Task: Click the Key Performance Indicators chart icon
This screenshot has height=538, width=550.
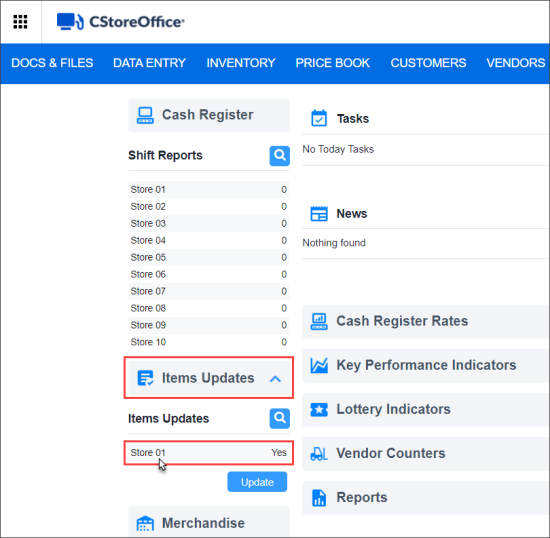Action: pos(319,365)
